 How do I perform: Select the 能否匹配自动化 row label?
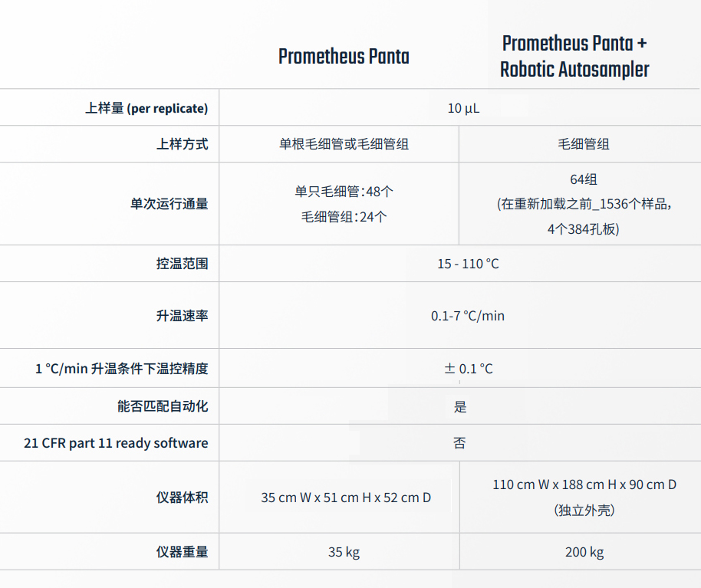click(163, 406)
